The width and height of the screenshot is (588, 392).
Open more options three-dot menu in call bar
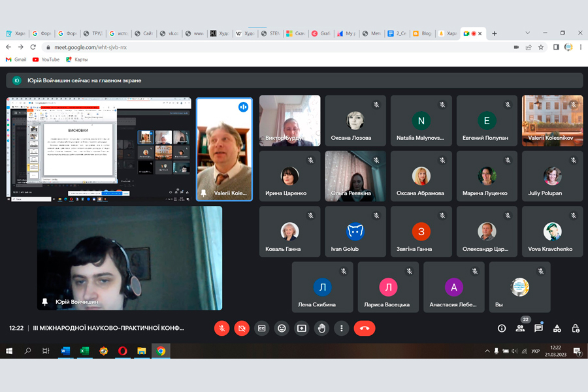[x=341, y=328]
